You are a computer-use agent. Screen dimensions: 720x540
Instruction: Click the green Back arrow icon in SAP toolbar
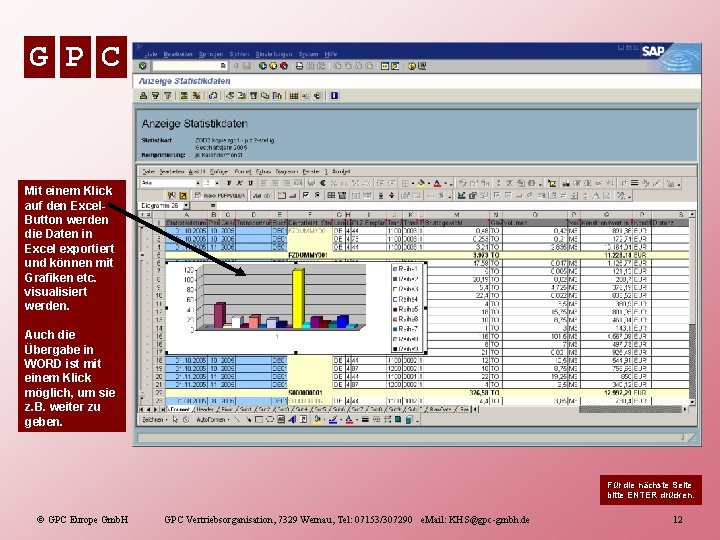tap(262, 66)
